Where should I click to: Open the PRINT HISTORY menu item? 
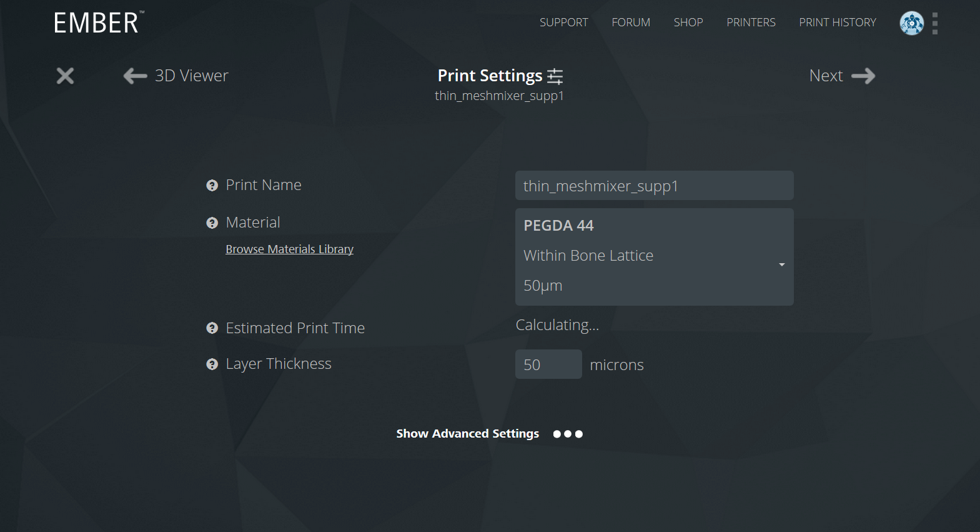click(838, 23)
